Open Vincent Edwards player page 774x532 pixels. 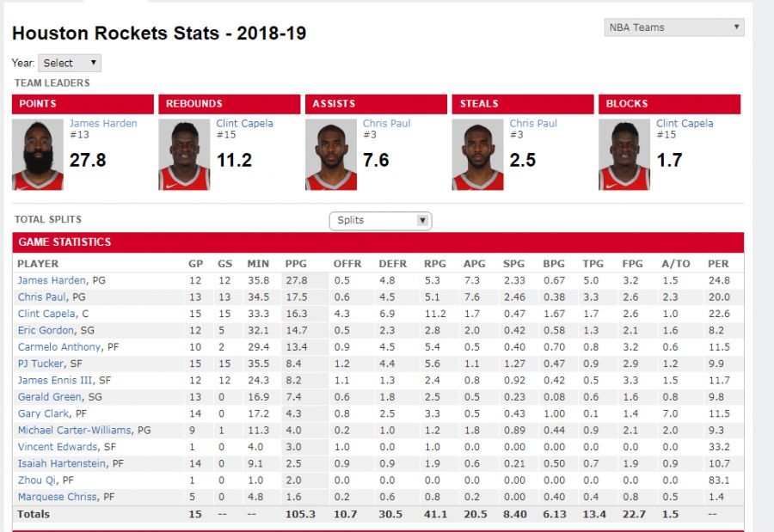coord(58,447)
